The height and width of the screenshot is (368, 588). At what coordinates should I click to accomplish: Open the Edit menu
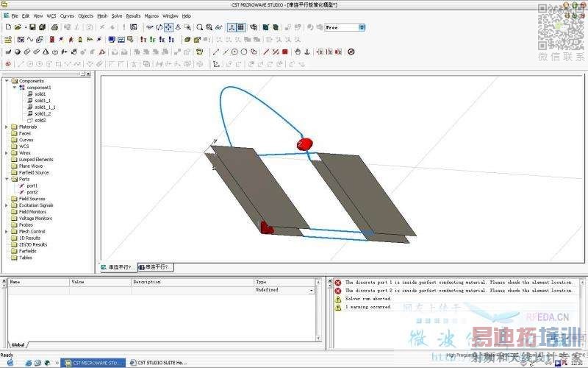[26, 15]
